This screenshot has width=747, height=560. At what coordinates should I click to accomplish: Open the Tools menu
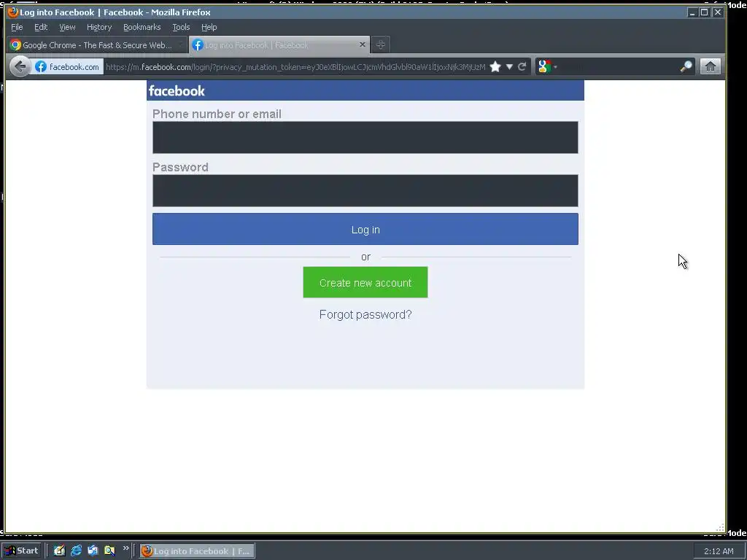181,27
